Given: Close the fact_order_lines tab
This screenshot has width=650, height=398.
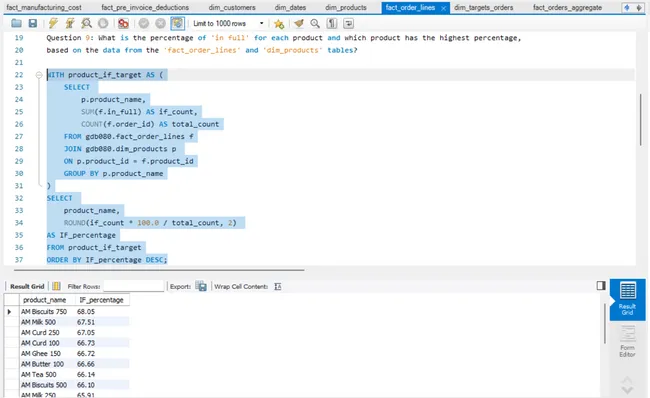Looking at the screenshot, I should click(444, 8).
